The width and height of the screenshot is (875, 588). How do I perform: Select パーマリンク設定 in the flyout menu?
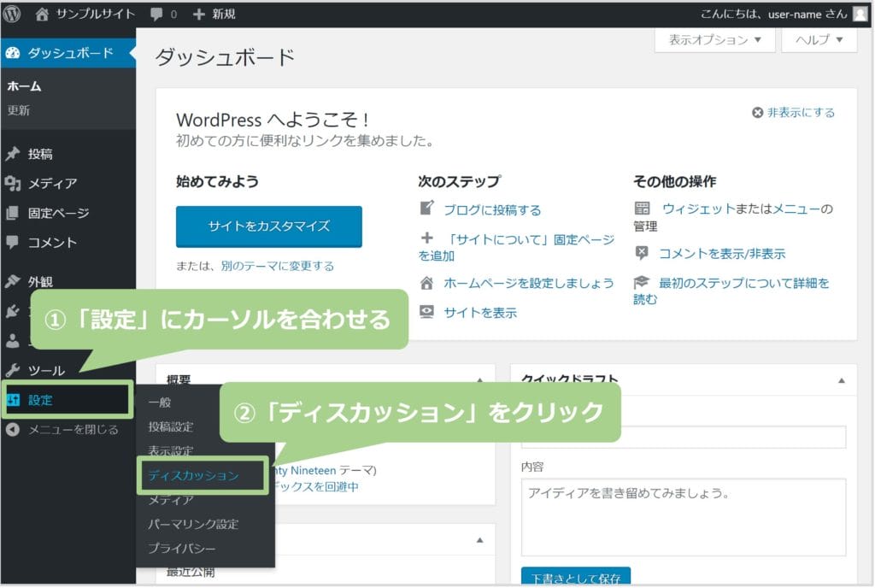point(193,524)
